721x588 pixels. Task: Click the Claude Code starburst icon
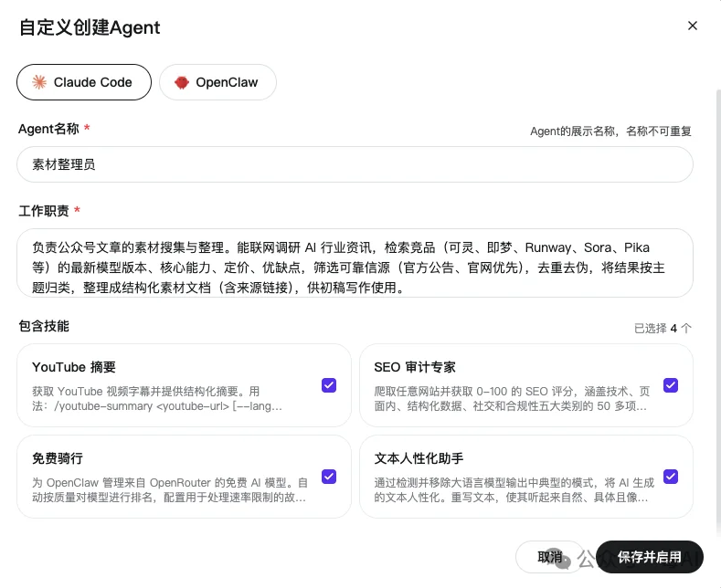coord(39,82)
